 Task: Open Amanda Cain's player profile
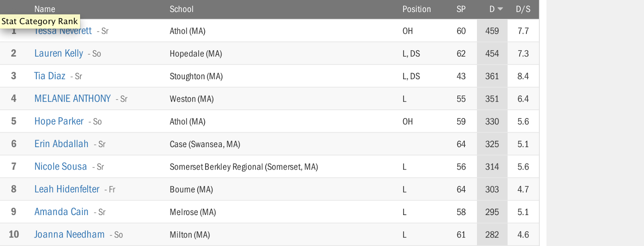(62, 212)
